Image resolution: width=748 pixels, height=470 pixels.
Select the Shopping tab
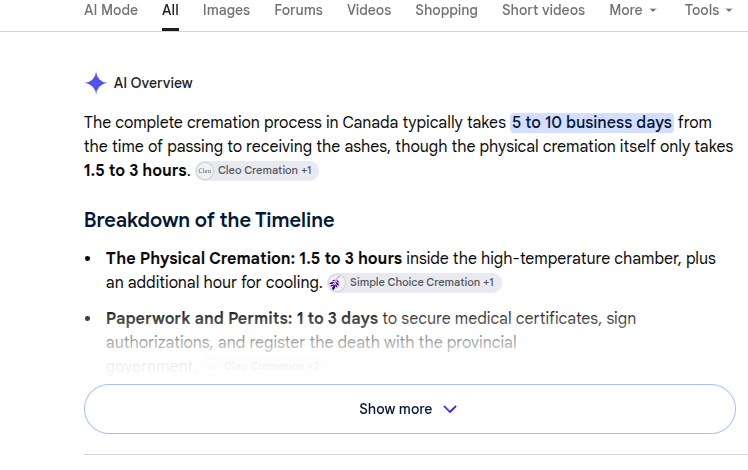[x=446, y=10]
